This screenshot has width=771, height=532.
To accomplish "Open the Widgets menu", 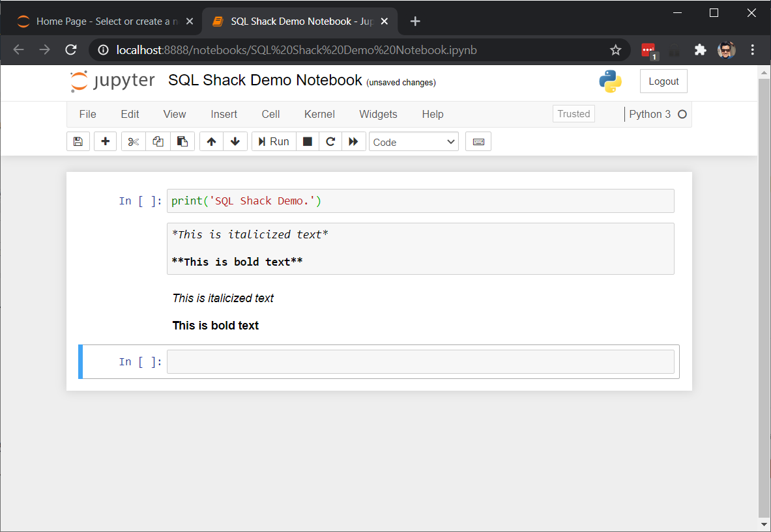I will coord(378,114).
